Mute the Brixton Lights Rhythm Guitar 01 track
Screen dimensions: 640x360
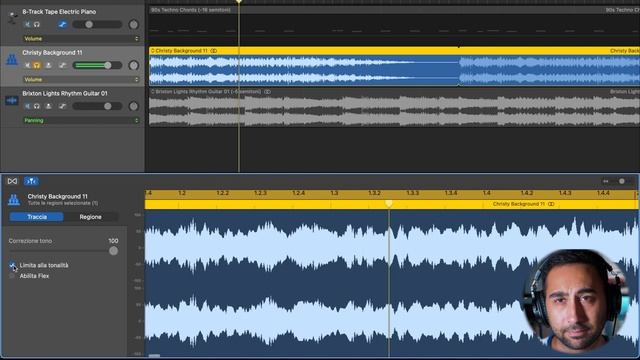27,106
